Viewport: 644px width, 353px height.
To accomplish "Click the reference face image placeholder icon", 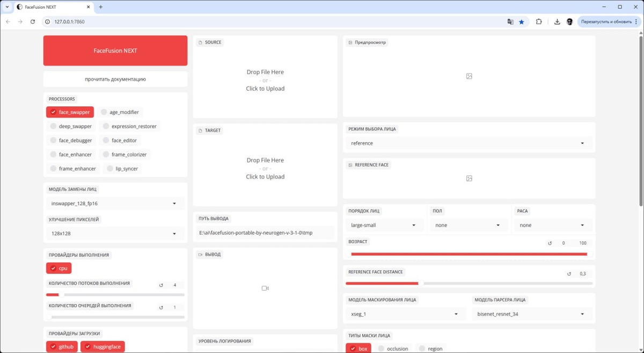I will (x=469, y=178).
